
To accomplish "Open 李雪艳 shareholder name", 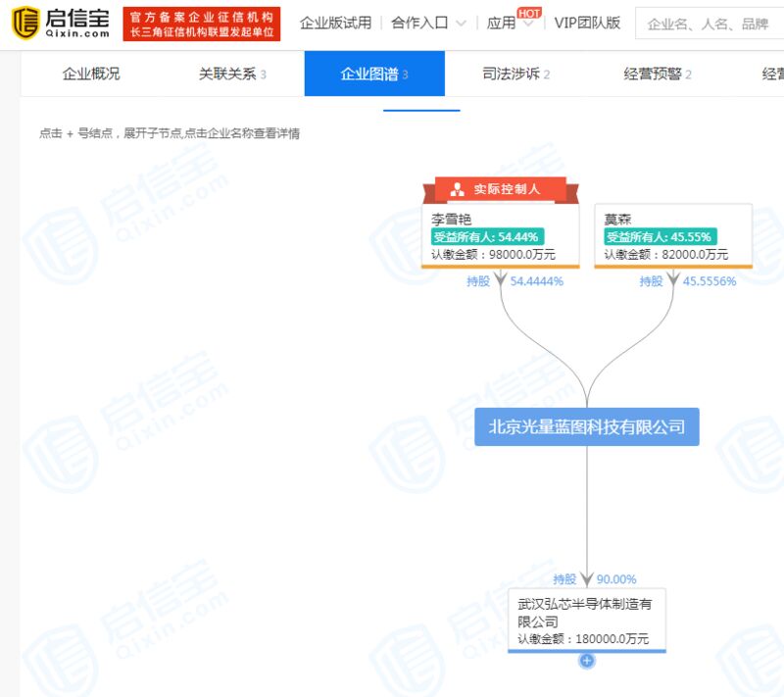I will (451, 219).
